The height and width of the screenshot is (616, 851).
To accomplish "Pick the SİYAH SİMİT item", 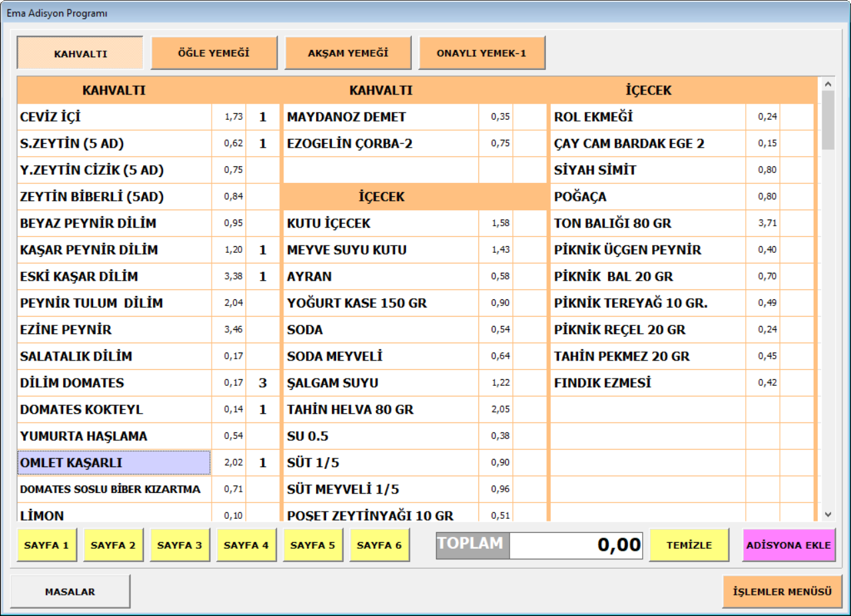I will [648, 170].
